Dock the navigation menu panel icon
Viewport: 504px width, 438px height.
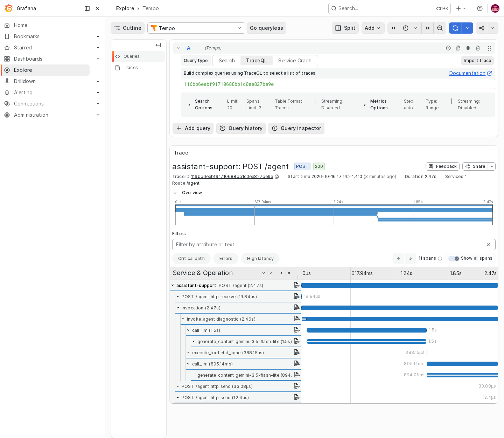pyautogui.click(x=87, y=8)
